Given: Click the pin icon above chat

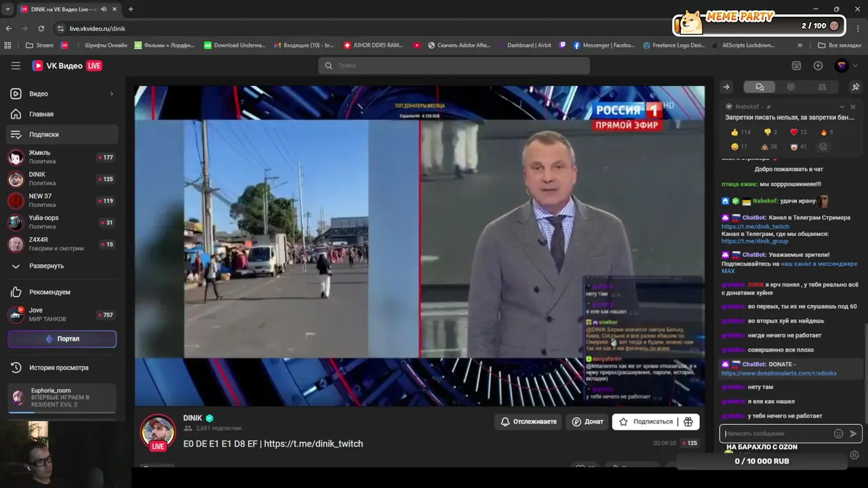Looking at the screenshot, I should (x=855, y=87).
